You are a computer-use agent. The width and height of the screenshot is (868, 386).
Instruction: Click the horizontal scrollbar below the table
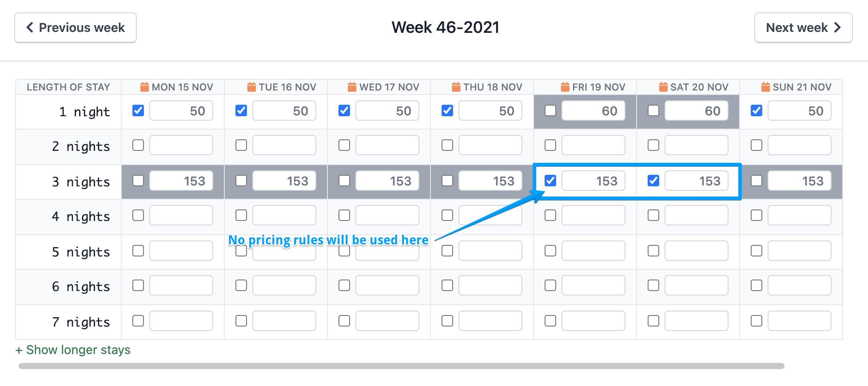tap(401, 366)
